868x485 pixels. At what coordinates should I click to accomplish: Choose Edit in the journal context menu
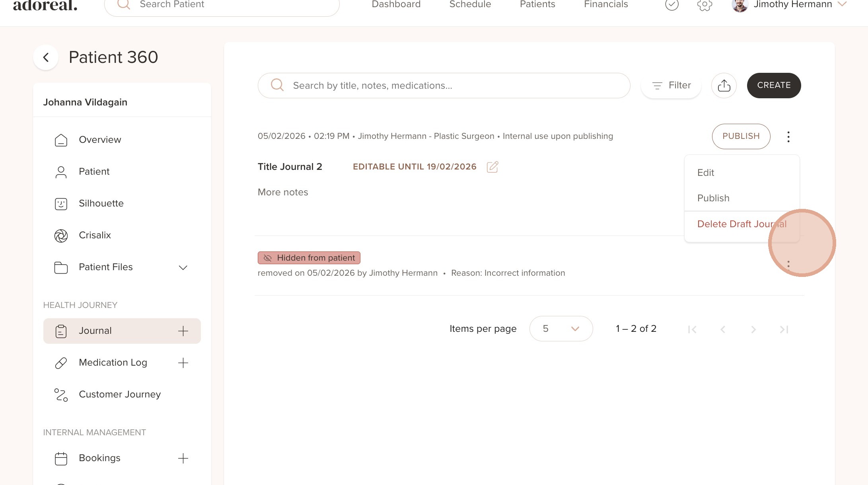706,173
